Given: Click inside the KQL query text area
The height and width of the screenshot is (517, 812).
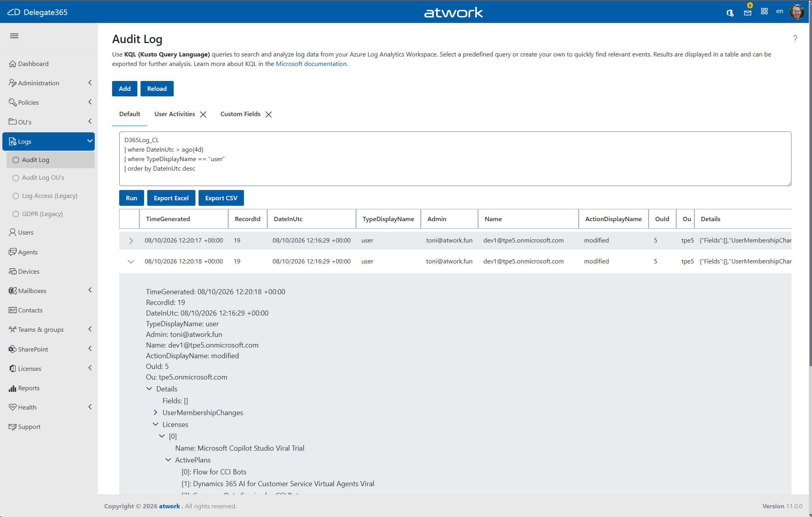Looking at the screenshot, I should [x=455, y=159].
